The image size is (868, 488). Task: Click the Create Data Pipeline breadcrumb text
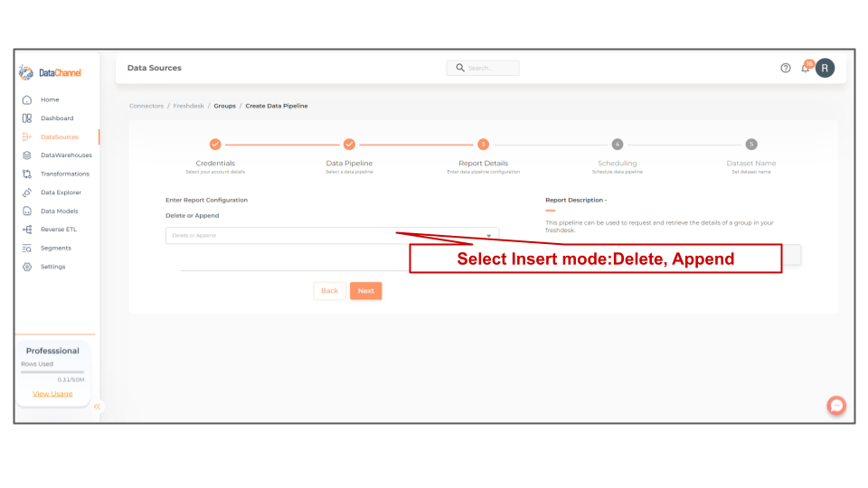(x=277, y=106)
